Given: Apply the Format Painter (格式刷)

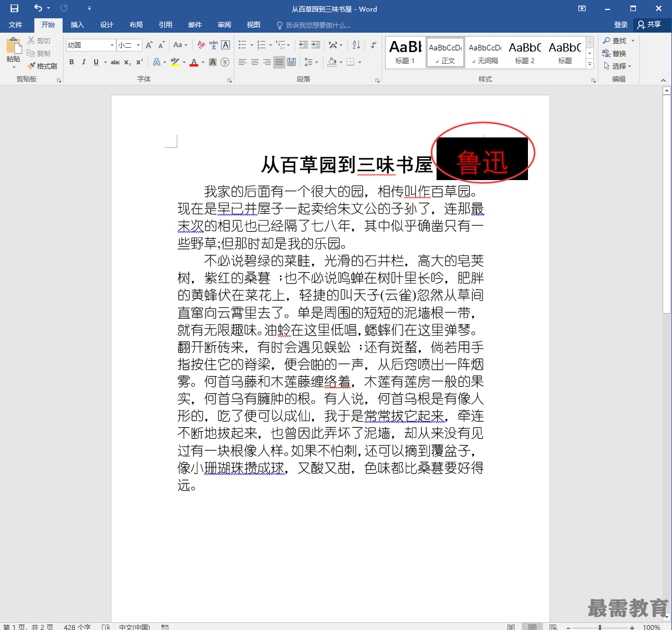Looking at the screenshot, I should [x=42, y=66].
